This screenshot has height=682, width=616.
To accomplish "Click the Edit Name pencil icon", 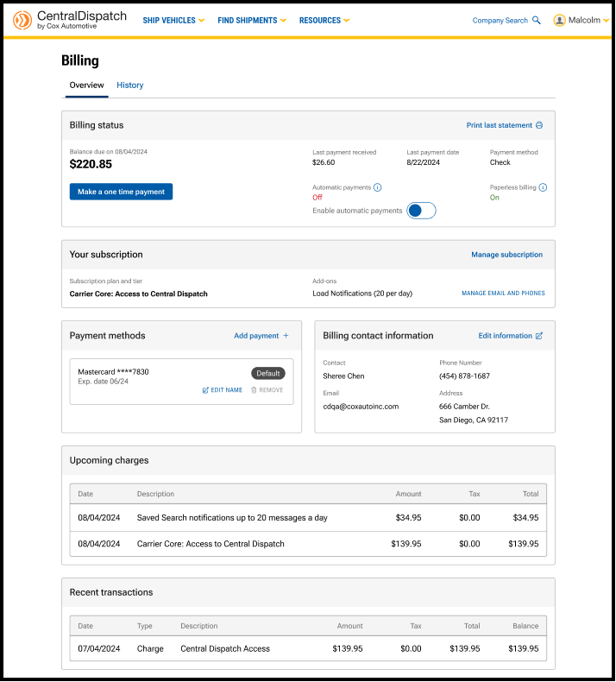I will (205, 390).
